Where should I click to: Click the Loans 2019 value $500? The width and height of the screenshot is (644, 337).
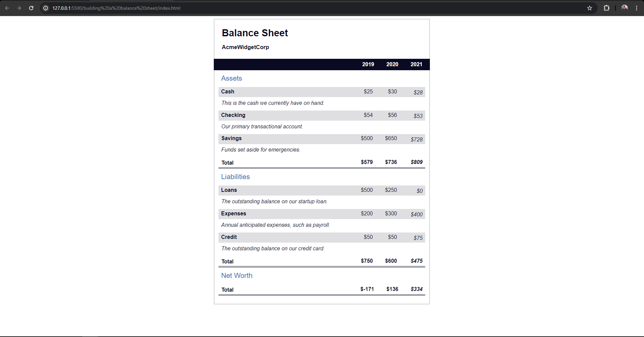pos(366,190)
